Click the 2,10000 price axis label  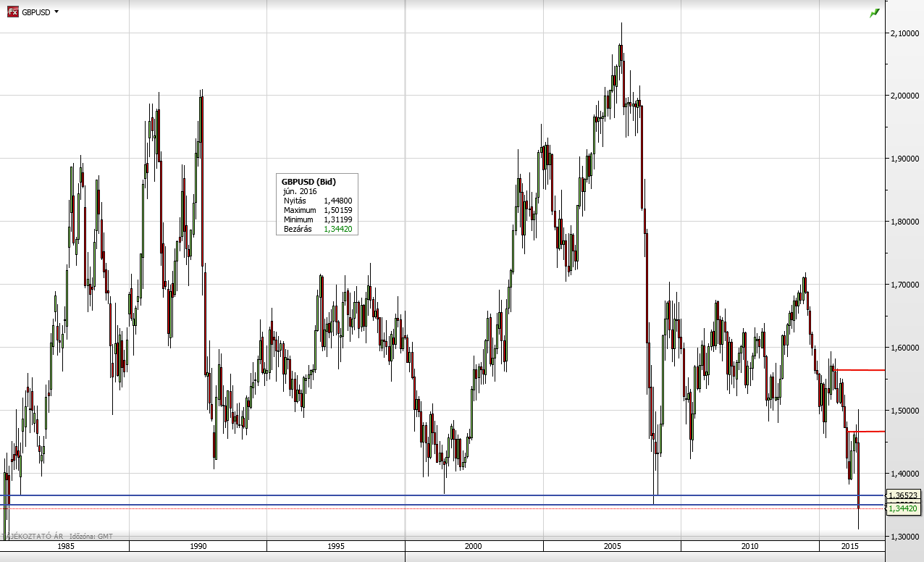point(904,33)
